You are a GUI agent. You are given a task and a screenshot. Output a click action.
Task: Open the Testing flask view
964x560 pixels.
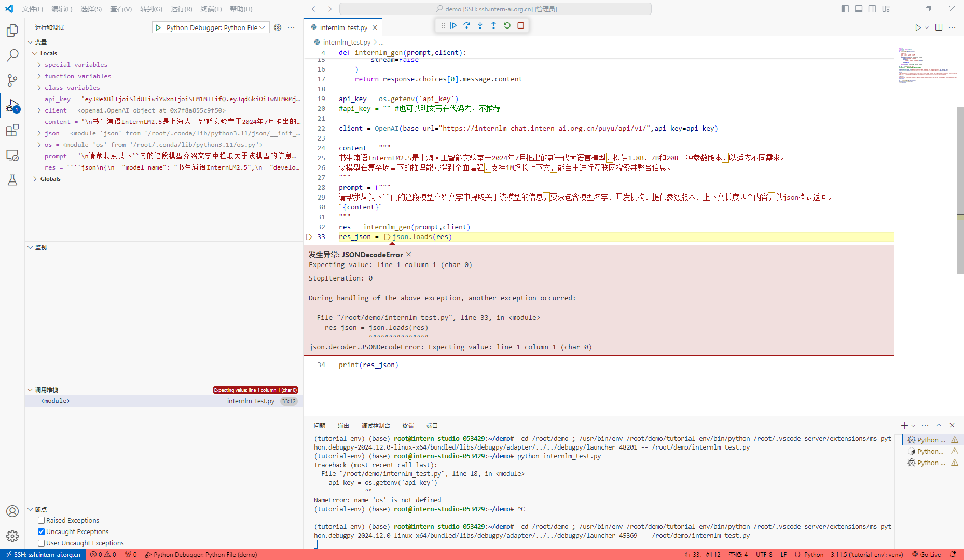pyautogui.click(x=12, y=180)
